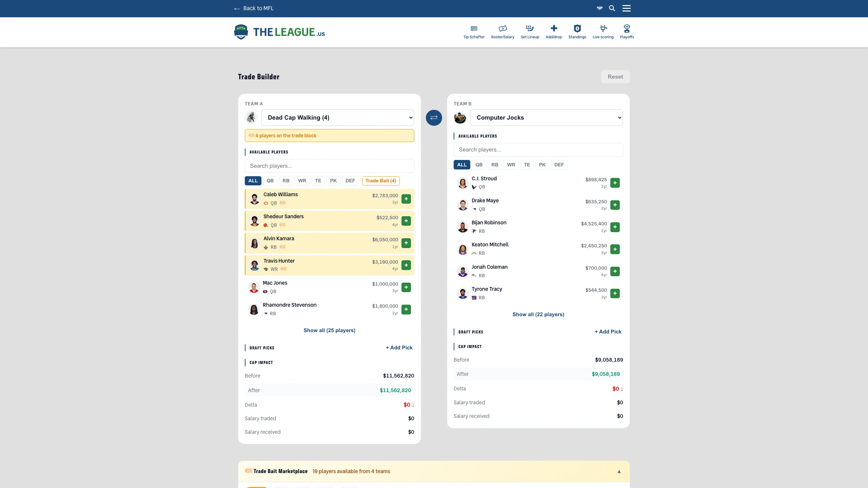868x488 pixels.
Task: Add Mac Jones with the green plus
Action: 406,287
